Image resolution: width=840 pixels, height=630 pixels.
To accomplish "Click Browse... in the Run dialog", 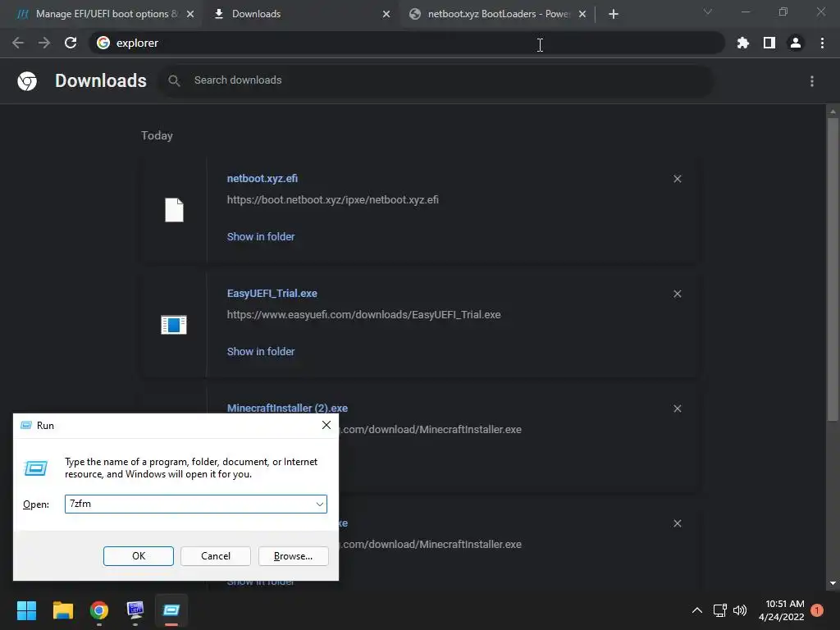I will click(x=293, y=556).
